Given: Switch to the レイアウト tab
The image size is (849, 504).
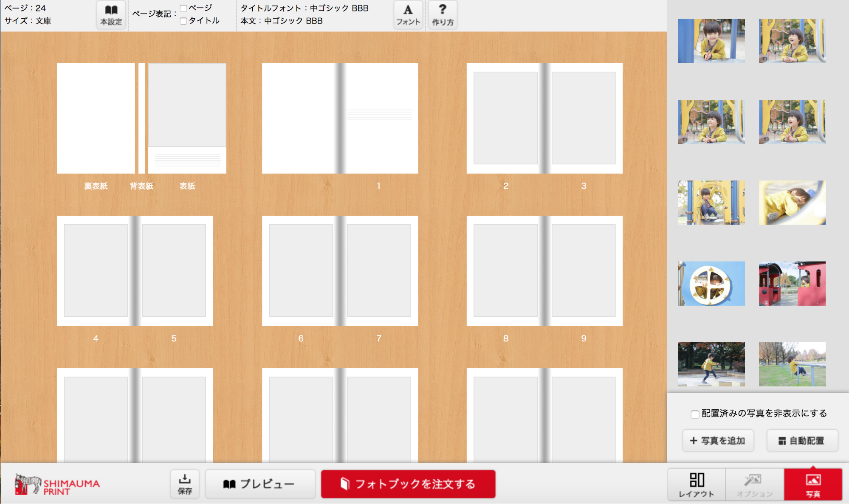Looking at the screenshot, I should pos(697,484).
